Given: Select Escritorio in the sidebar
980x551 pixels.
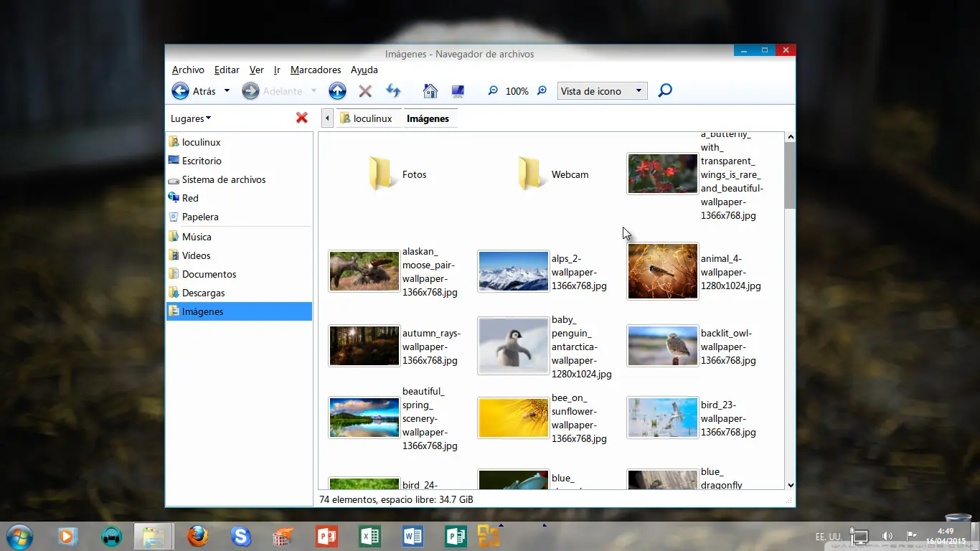Looking at the screenshot, I should tap(239, 161).
